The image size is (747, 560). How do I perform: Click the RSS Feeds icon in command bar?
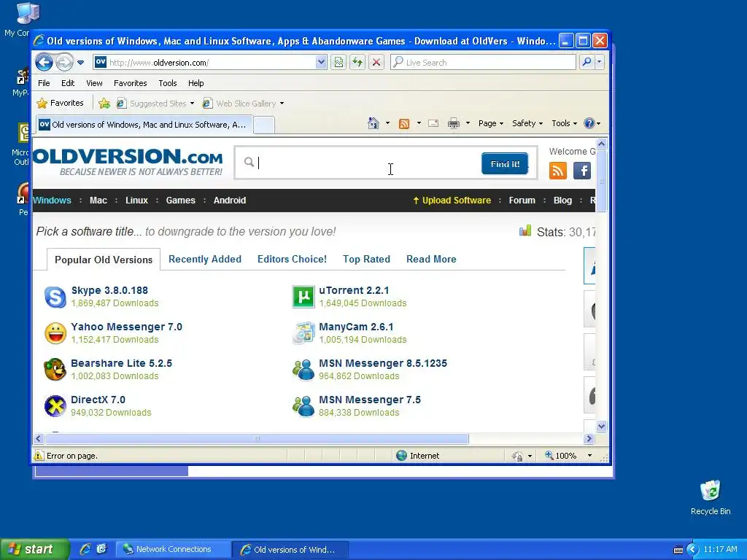click(x=404, y=124)
